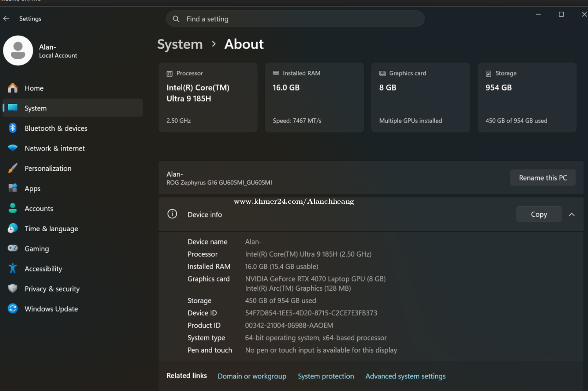This screenshot has height=391, width=588.
Task: Click the Accessibility figure icon
Action: (13, 268)
